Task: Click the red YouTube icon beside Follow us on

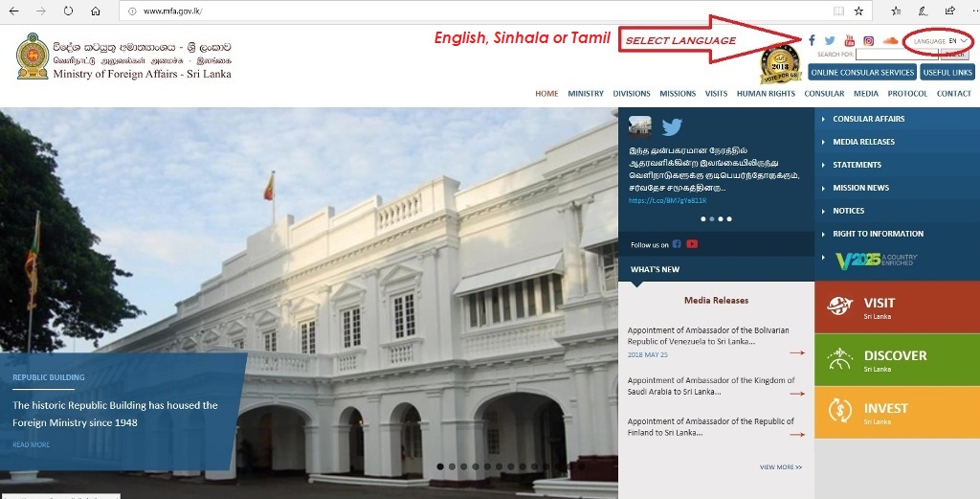Action: (x=692, y=244)
